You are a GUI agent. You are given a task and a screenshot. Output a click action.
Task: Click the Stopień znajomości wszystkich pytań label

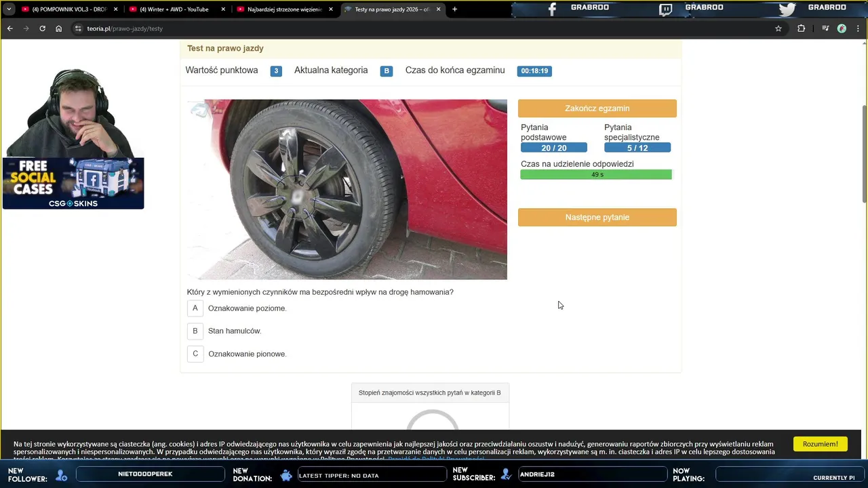430,392
